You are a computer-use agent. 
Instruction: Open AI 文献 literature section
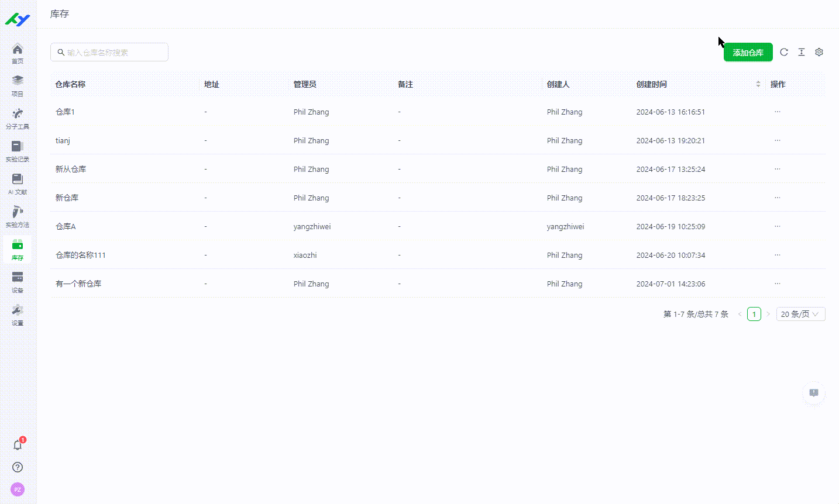click(x=18, y=184)
